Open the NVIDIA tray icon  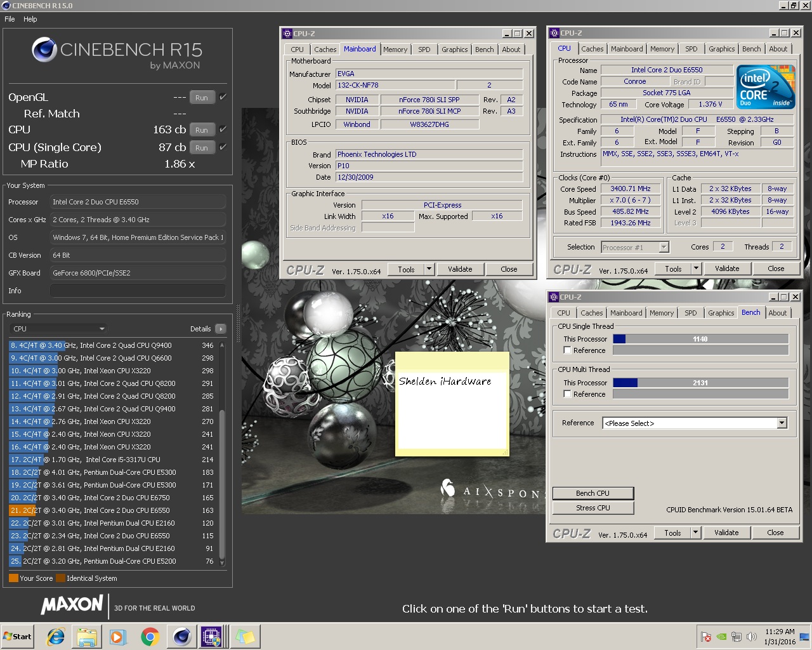[x=721, y=637]
